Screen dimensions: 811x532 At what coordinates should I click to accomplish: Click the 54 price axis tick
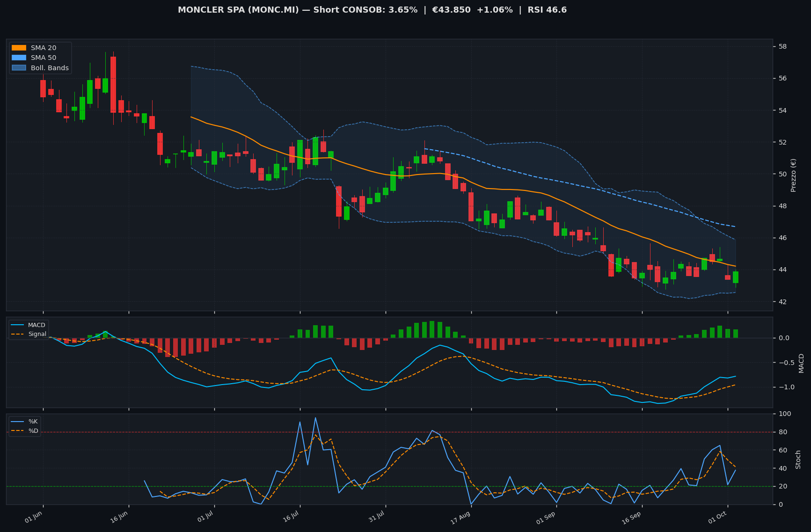(782, 110)
